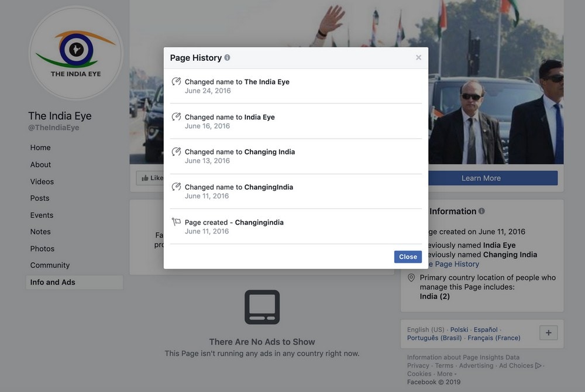Click the Changed name to The India Eye text

[x=237, y=82]
